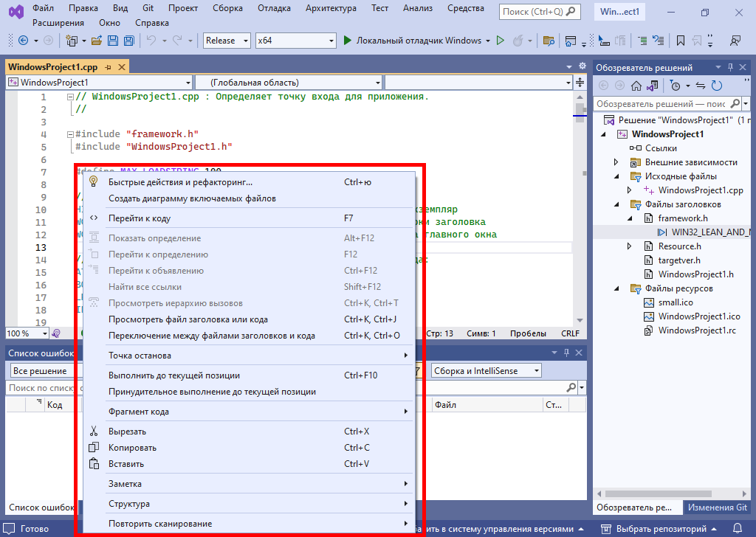
Task: Click the Home icon in Solution Explorer
Action: click(x=636, y=86)
